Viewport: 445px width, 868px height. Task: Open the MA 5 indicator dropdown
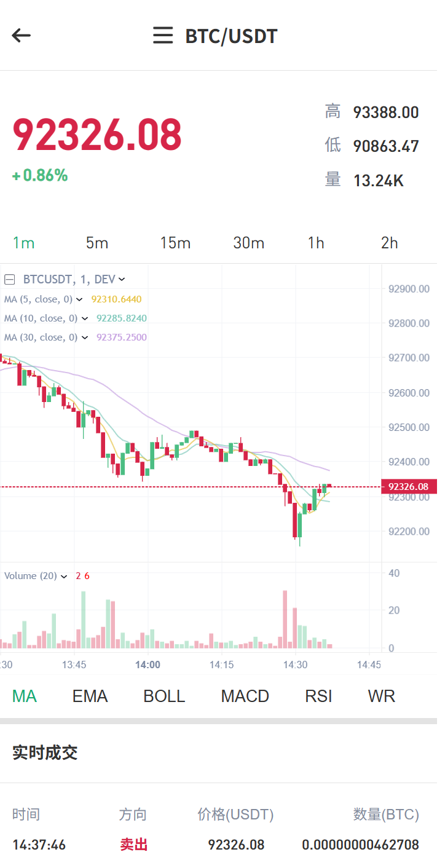tap(79, 299)
